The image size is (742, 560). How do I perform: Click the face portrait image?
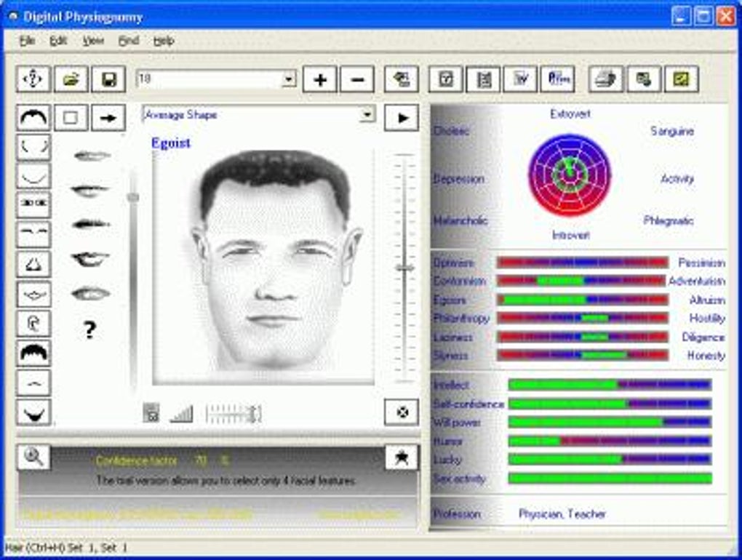[263, 266]
